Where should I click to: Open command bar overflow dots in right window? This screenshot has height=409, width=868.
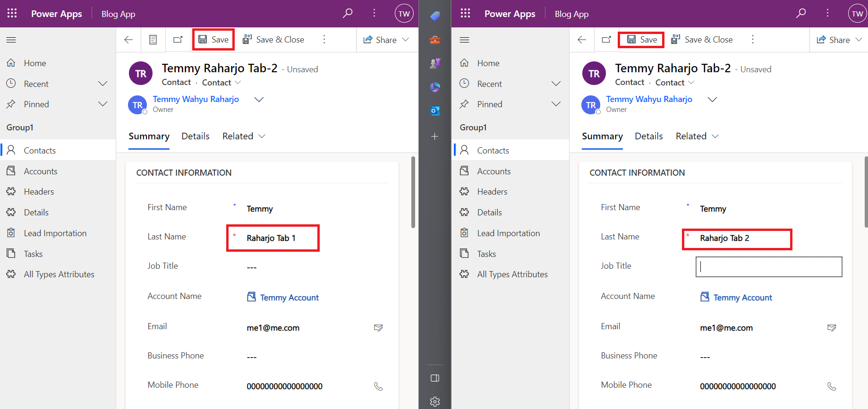[753, 40]
